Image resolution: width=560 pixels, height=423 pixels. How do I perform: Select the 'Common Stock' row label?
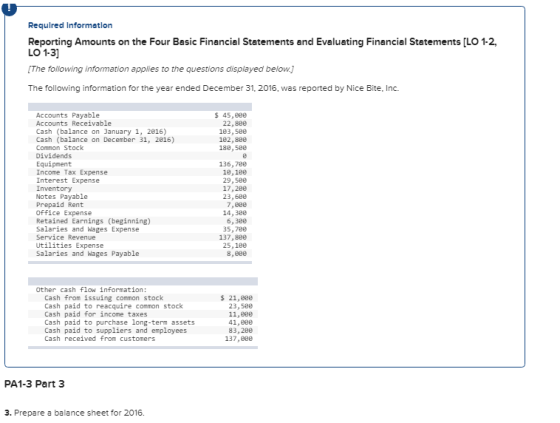(x=60, y=148)
